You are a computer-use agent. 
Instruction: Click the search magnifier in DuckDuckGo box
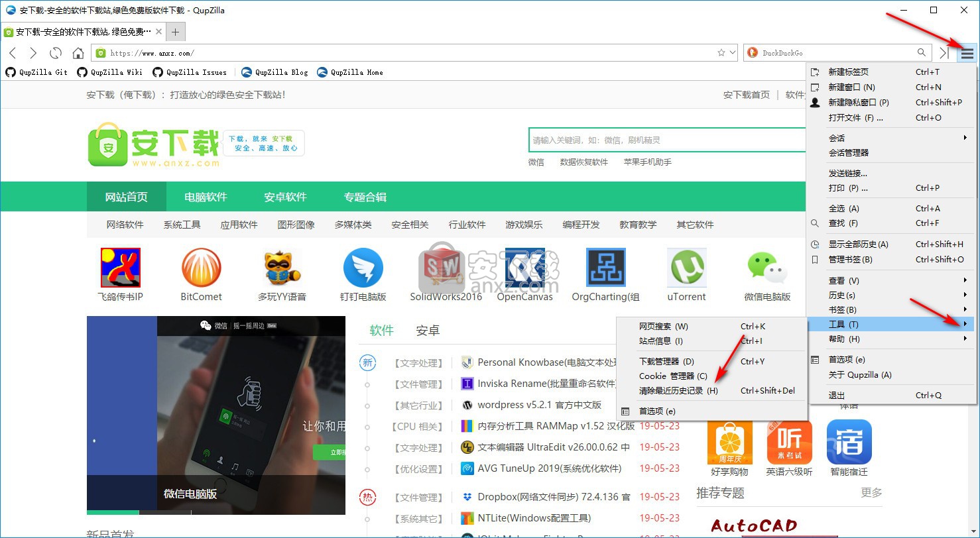click(x=922, y=52)
